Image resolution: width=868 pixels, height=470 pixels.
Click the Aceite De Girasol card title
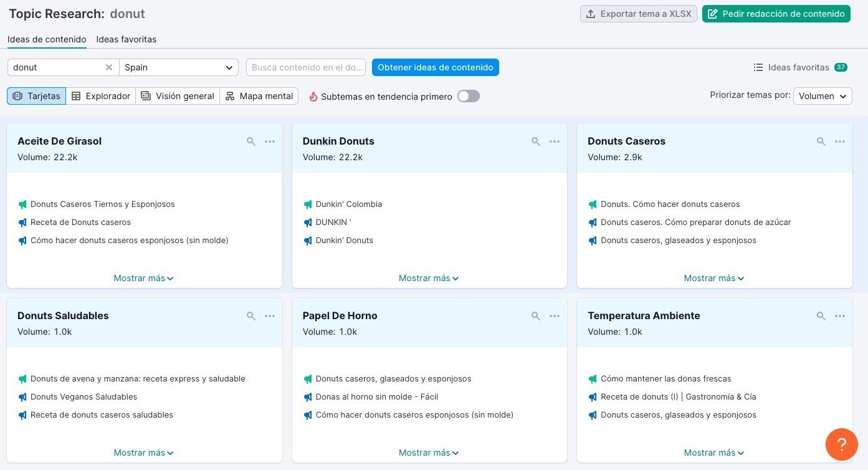59,141
